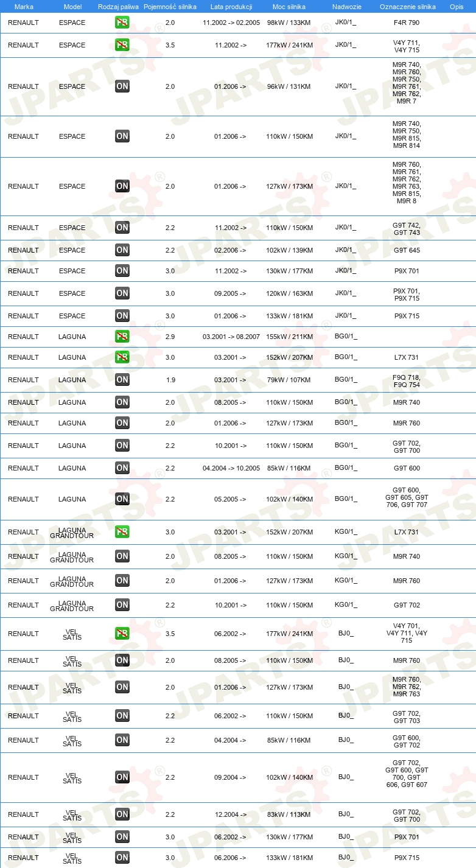Screen dimensions: 476x868
Task: Select production dates 11.2002 -> 02.2005
Action: (231, 23)
